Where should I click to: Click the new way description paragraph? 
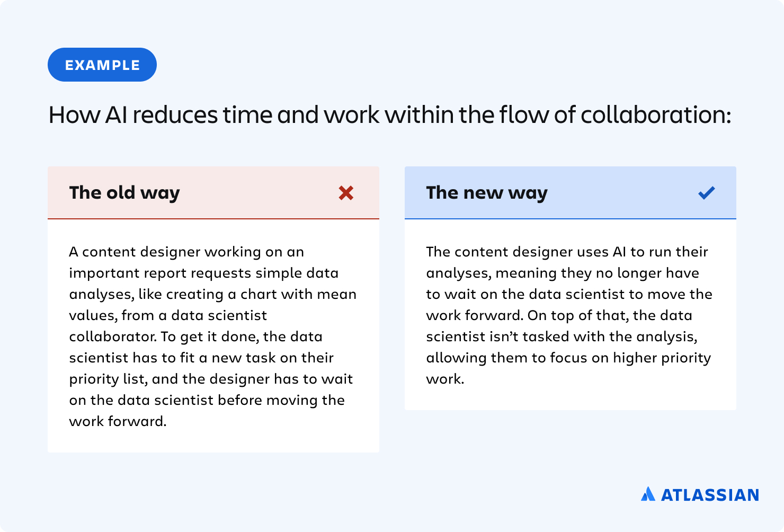coord(569,315)
